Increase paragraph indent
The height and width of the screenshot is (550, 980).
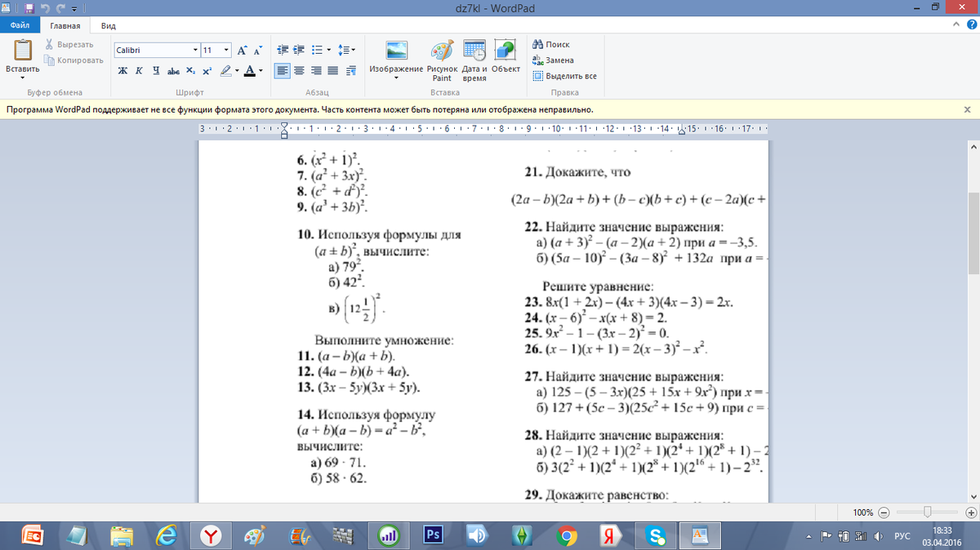pos(300,50)
